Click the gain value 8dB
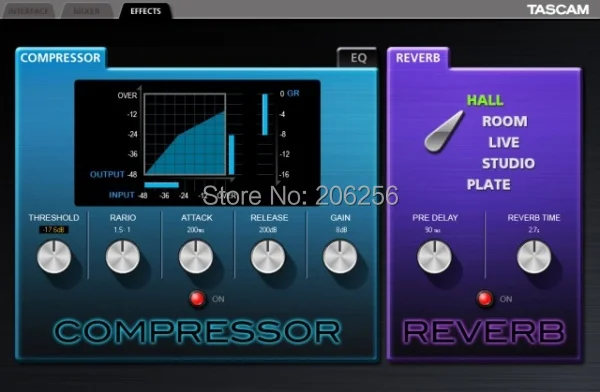600x392 pixels. pyautogui.click(x=341, y=230)
